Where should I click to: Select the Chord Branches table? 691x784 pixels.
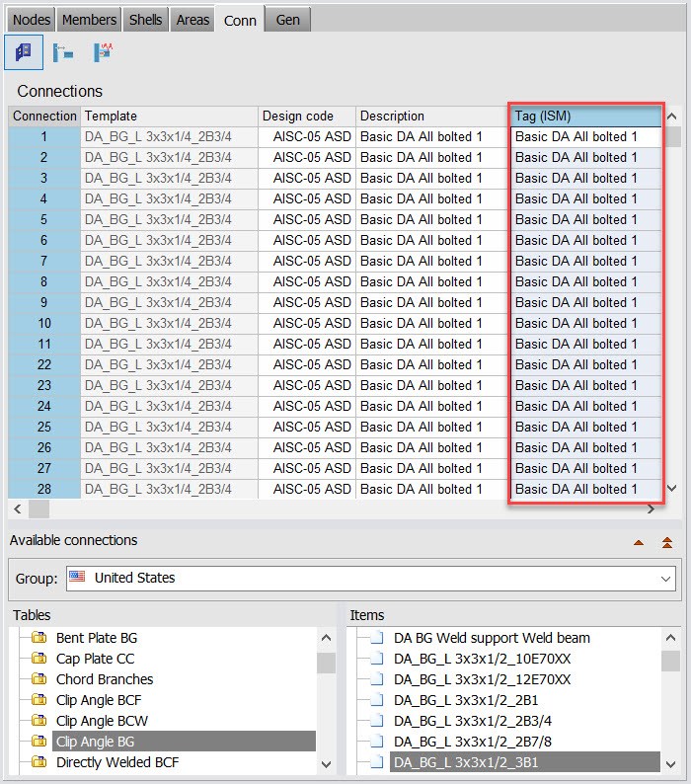click(x=105, y=679)
